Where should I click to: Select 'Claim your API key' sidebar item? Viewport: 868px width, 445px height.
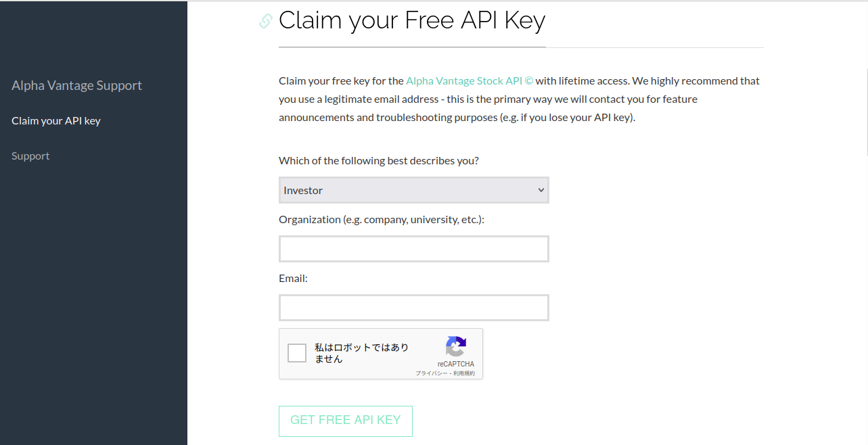click(56, 120)
